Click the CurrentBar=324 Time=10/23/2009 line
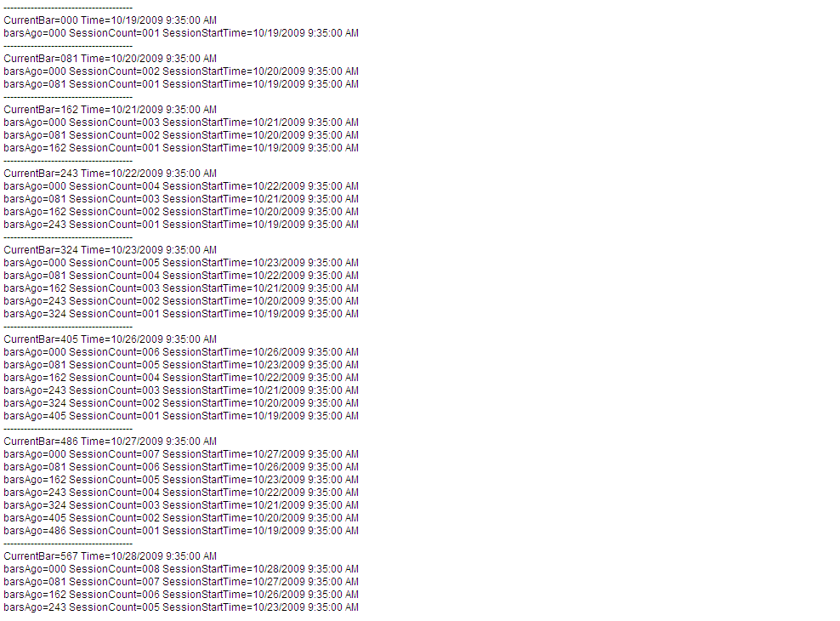This screenshot has width=840, height=621. (x=110, y=250)
